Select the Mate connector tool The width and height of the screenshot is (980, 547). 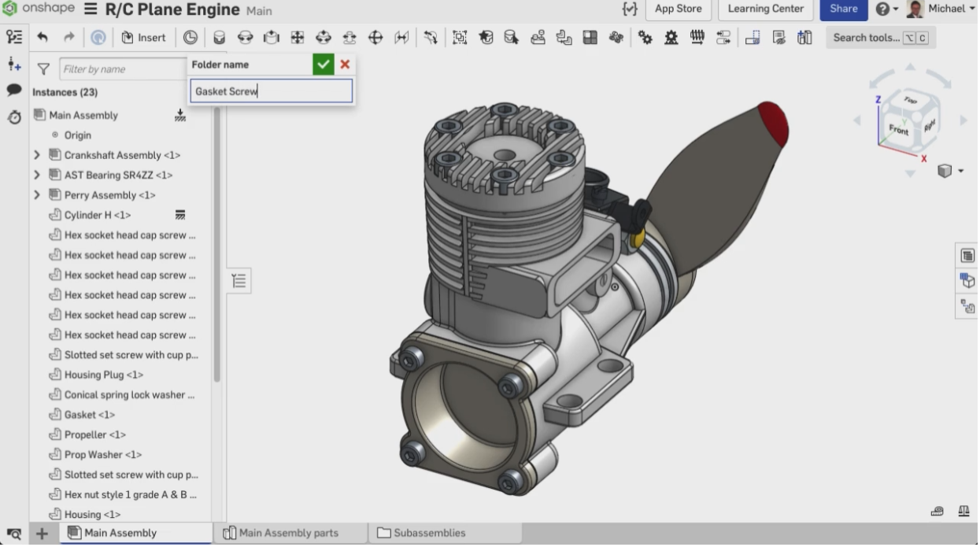(x=486, y=37)
